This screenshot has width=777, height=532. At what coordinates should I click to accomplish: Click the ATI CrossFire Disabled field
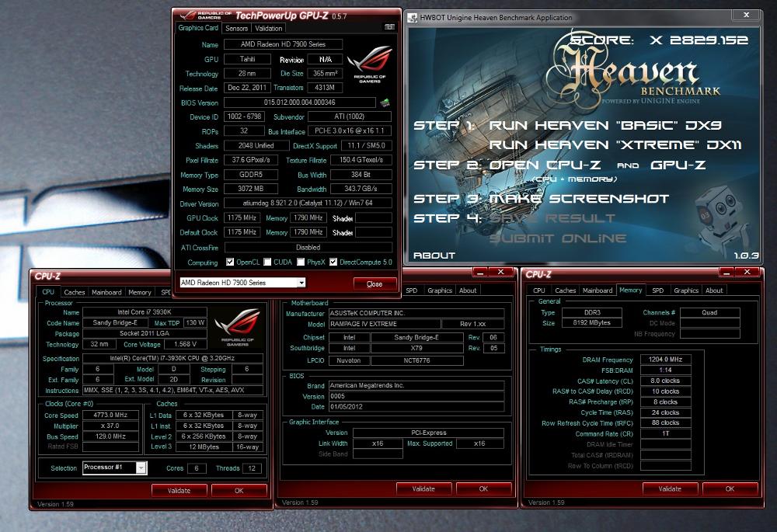(308, 247)
